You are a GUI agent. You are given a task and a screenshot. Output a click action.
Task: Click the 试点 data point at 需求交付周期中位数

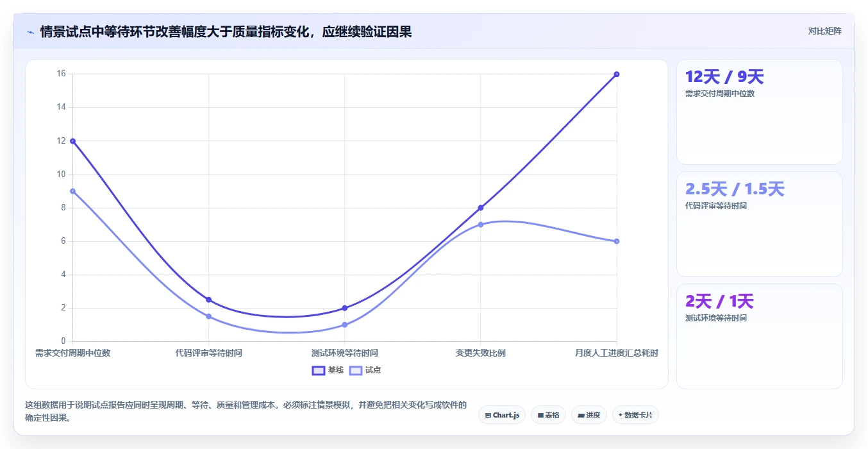(x=72, y=191)
